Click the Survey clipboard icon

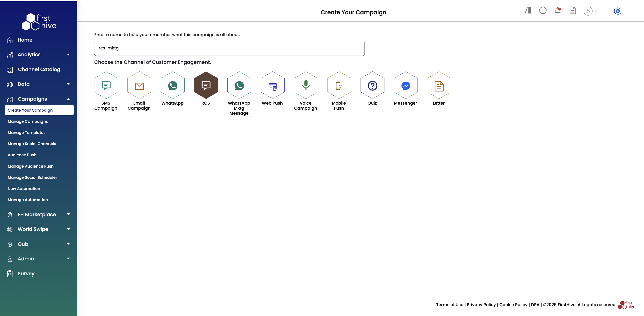(x=10, y=274)
